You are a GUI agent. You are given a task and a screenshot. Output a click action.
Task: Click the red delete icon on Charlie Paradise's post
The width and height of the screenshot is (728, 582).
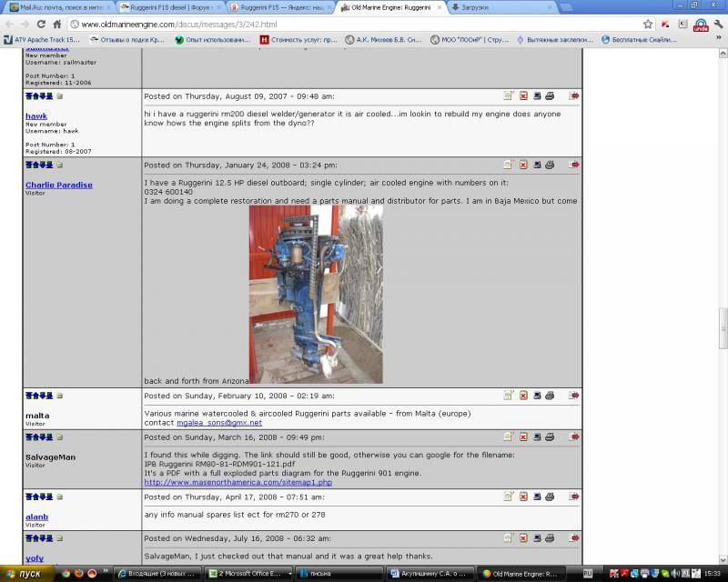(x=523, y=165)
